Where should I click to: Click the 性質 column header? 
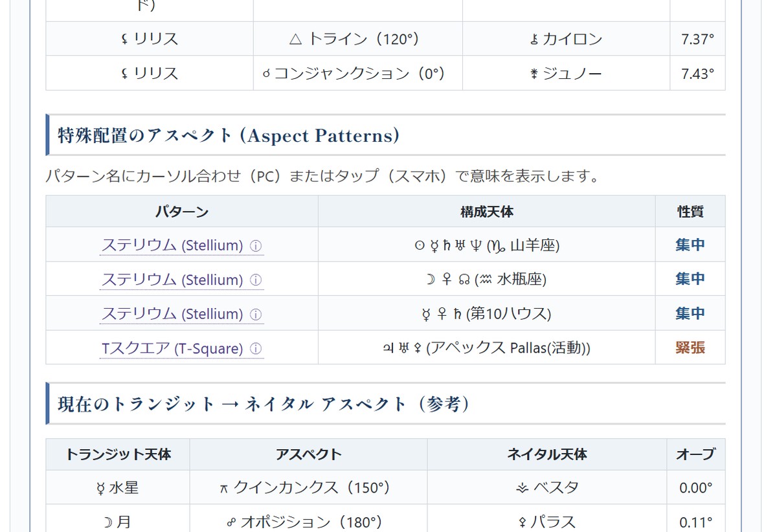point(690,212)
